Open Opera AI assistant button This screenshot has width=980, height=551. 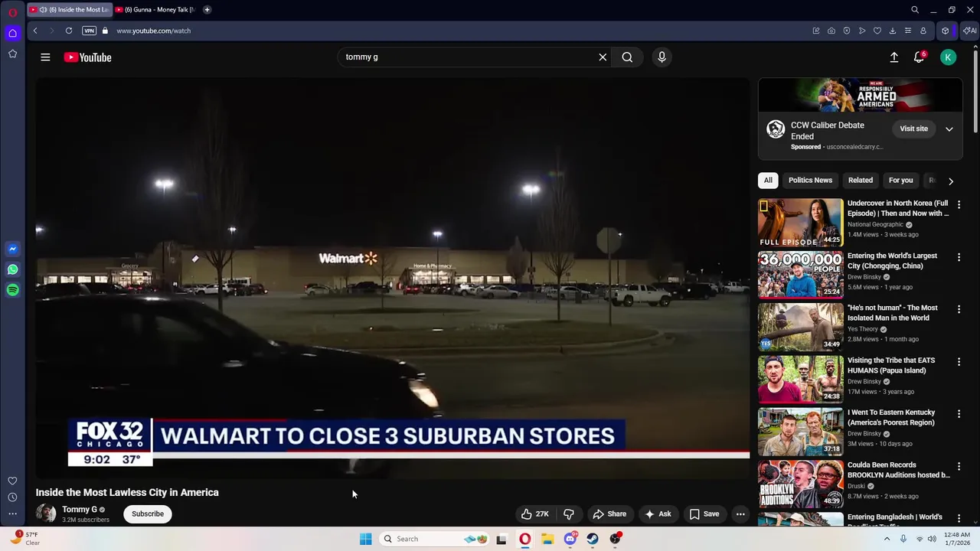click(970, 31)
